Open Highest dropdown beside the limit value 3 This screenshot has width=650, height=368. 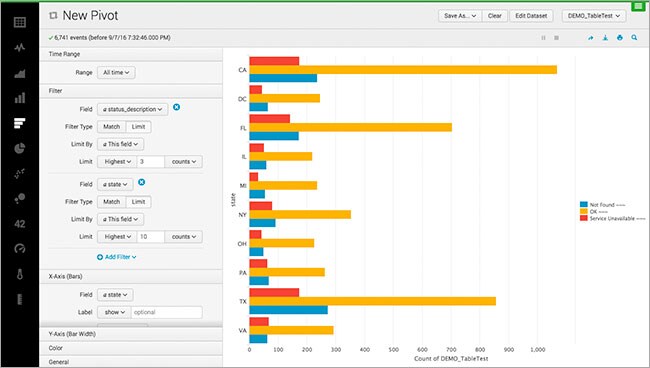pyautogui.click(x=117, y=162)
